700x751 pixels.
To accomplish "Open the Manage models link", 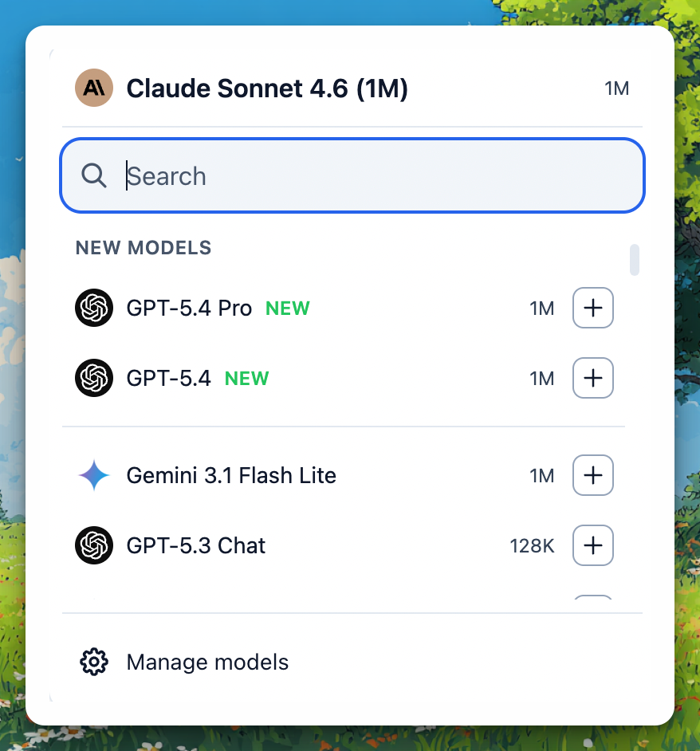I will [207, 663].
